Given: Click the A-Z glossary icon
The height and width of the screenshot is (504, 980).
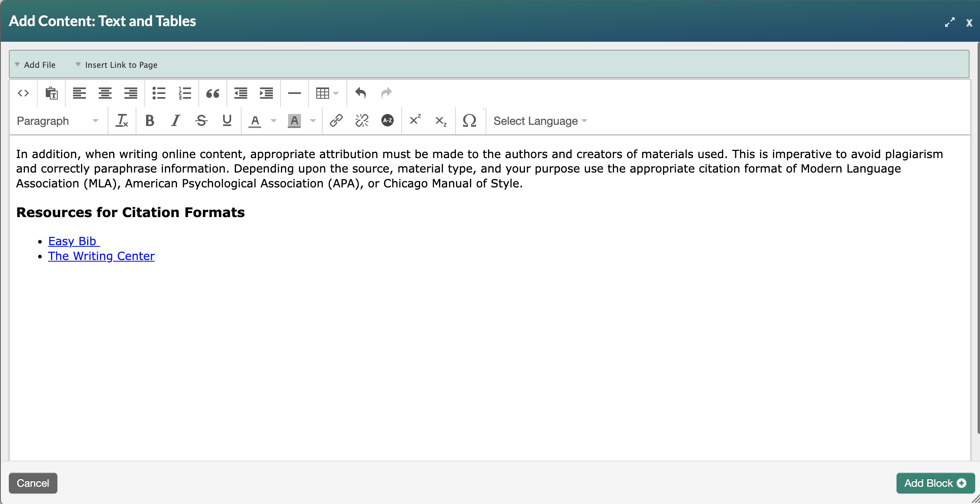Looking at the screenshot, I should (388, 121).
